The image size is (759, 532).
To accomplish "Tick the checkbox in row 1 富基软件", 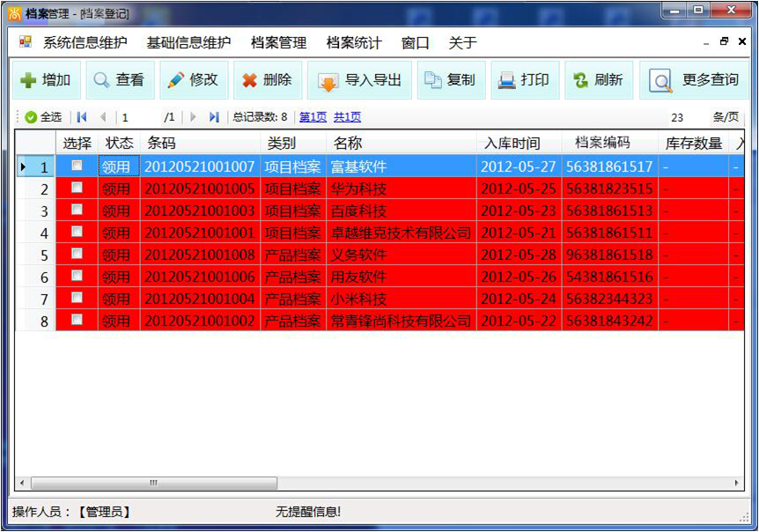I will (77, 166).
